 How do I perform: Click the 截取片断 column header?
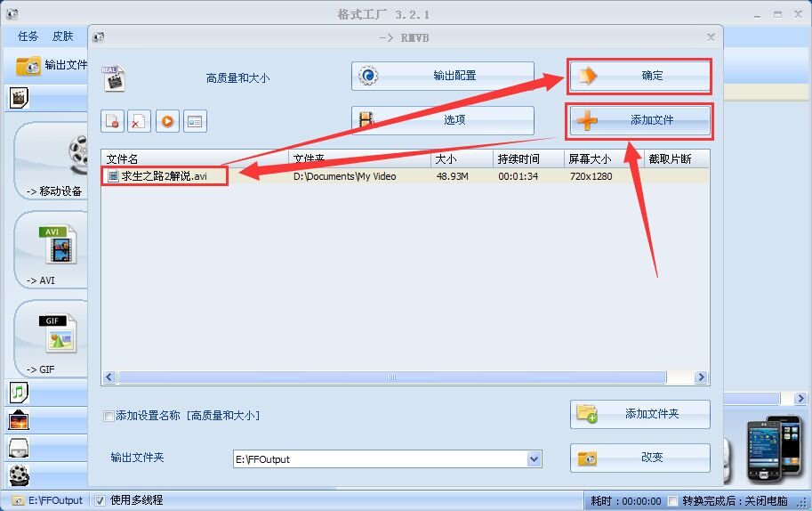coord(676,158)
